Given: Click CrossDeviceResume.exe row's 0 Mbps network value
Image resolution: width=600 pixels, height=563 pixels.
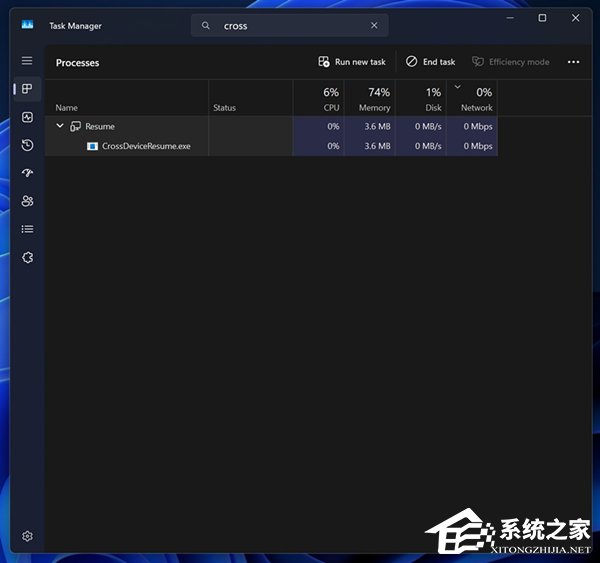Looking at the screenshot, I should click(x=478, y=146).
